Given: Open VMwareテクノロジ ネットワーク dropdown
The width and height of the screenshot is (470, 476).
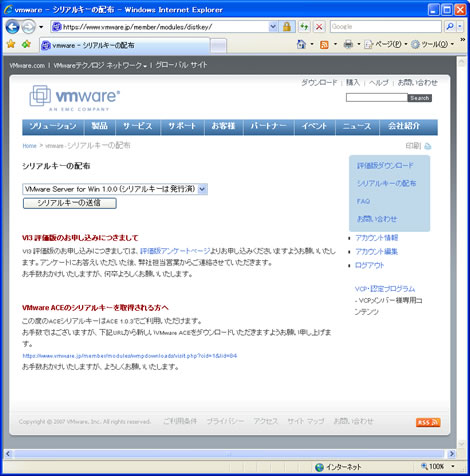Looking at the screenshot, I should point(100,66).
